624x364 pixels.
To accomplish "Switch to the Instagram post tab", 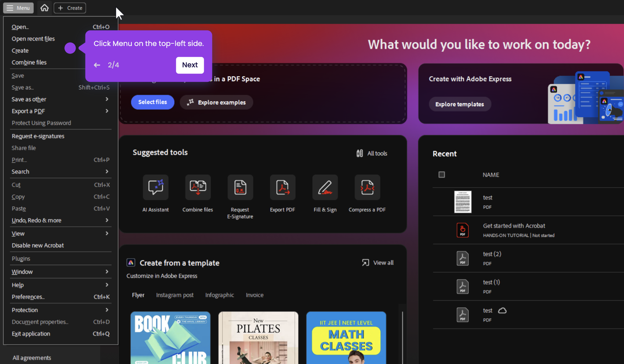I will [x=175, y=295].
